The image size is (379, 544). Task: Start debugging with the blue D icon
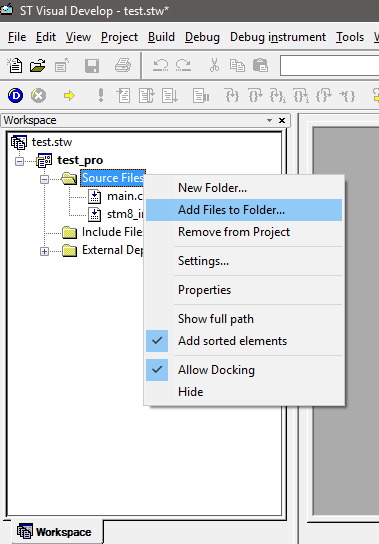point(15,95)
